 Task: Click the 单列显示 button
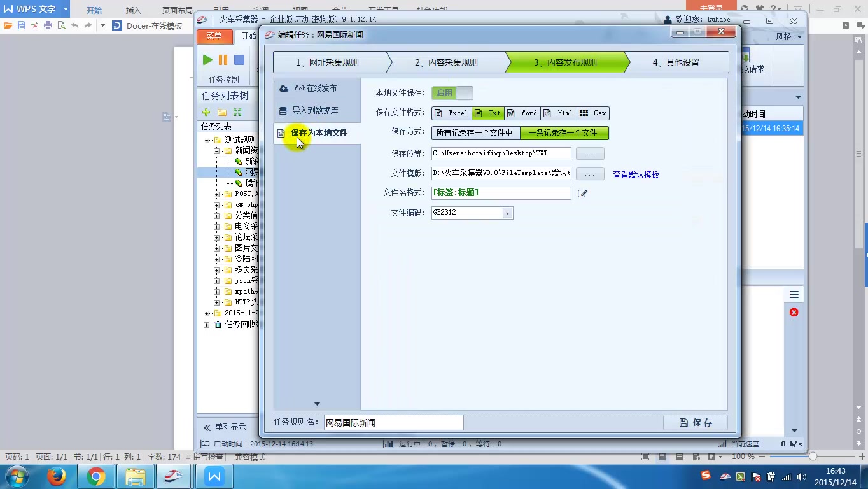pos(224,427)
